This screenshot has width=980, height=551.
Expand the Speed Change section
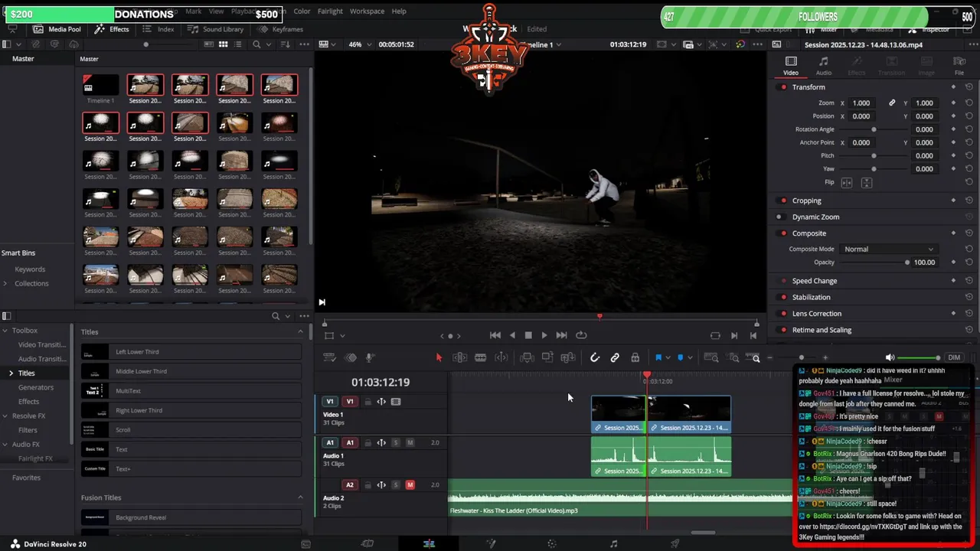(815, 281)
